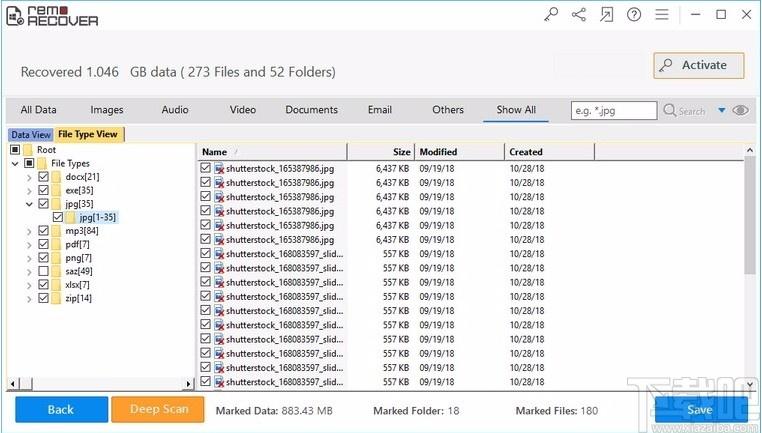Click the tree panel scroll-right arrow
The image size is (762, 433).
[x=189, y=384]
